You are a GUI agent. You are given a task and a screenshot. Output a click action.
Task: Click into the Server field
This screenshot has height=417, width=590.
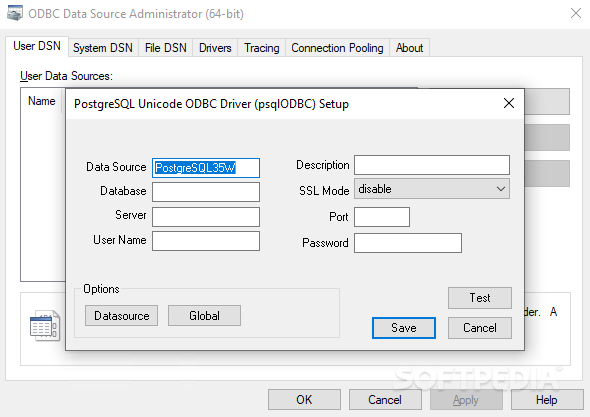(x=206, y=217)
